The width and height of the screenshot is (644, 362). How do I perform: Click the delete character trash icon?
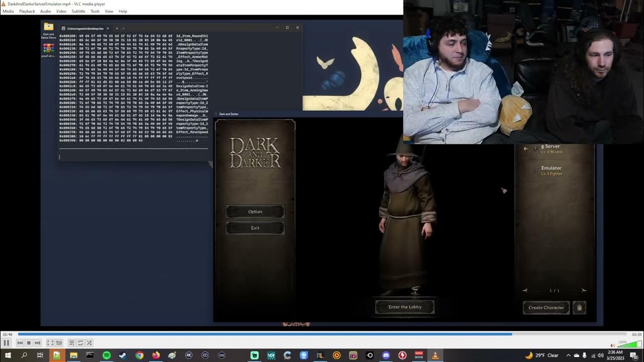pos(579,308)
